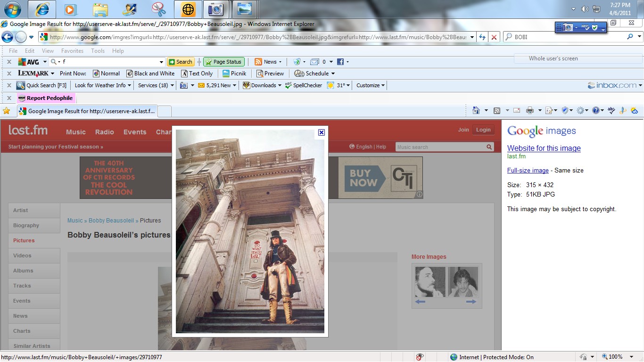
Task: Click the IE Home icon in command bar
Action: [x=476, y=110]
